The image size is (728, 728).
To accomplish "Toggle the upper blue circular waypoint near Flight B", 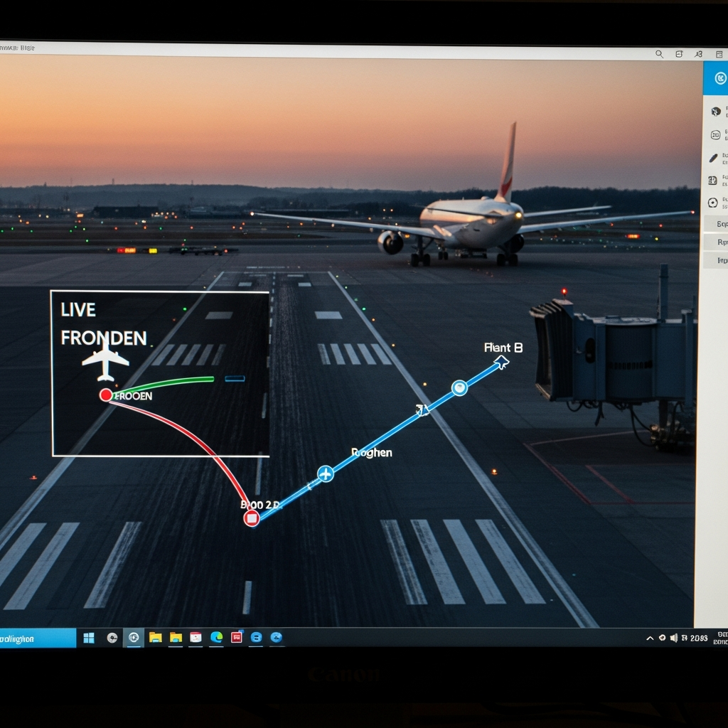I will (459, 388).
